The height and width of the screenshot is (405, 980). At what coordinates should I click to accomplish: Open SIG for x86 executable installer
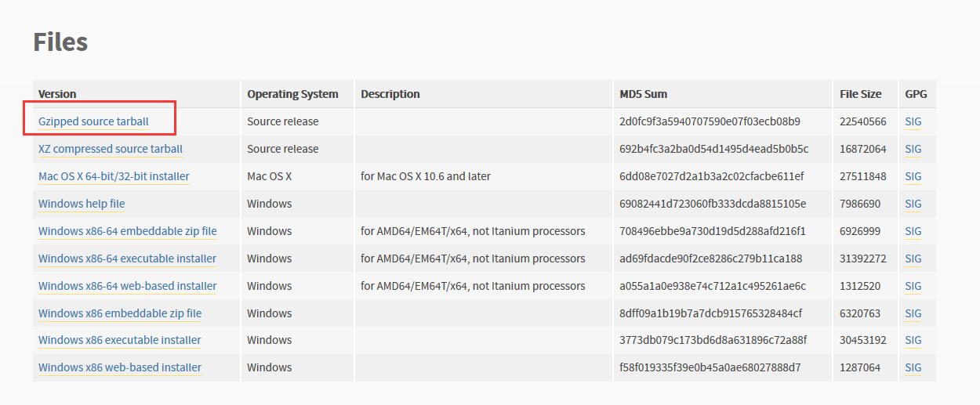(x=913, y=340)
